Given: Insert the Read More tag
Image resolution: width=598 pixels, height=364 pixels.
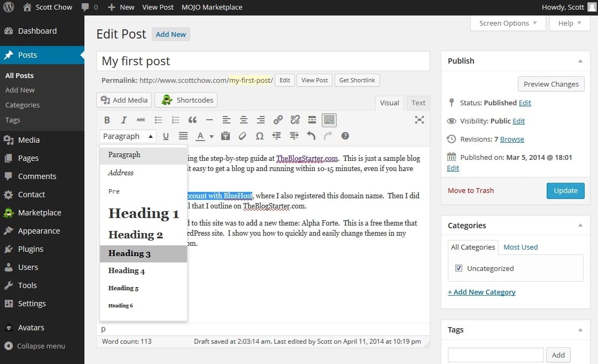Looking at the screenshot, I should coord(312,120).
